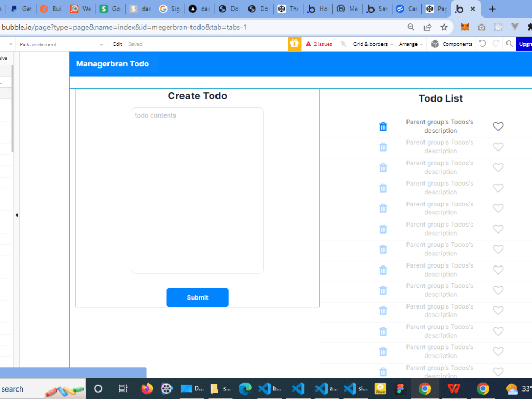Click the browser address bar URL
The width and height of the screenshot is (532, 399).
coord(124,27)
